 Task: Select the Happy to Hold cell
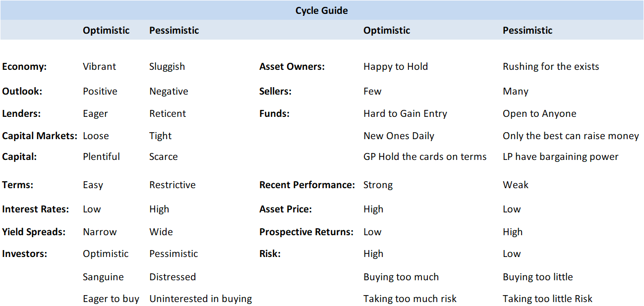tap(396, 67)
